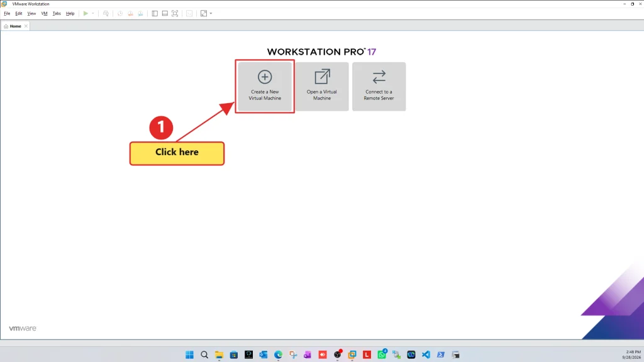
Task: Open the File menu
Action: point(7,14)
